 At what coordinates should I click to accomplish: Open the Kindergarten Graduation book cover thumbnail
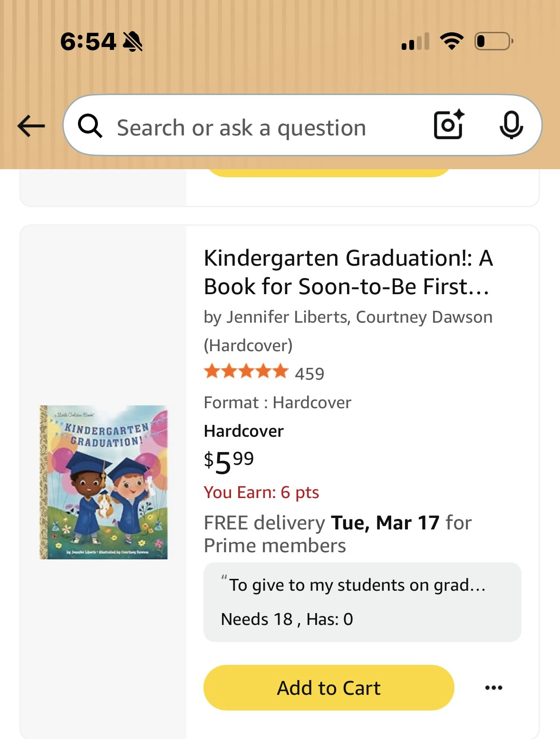pos(104,482)
